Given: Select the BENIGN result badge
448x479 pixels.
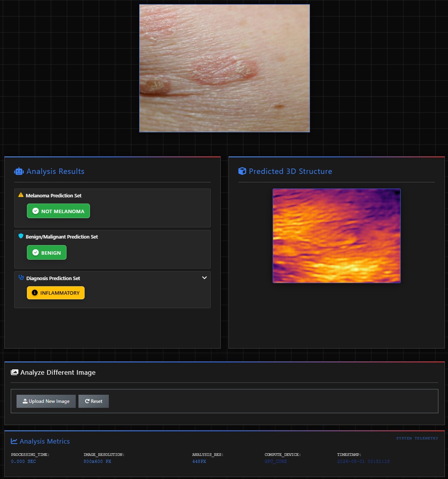Looking at the screenshot, I should (x=47, y=252).
